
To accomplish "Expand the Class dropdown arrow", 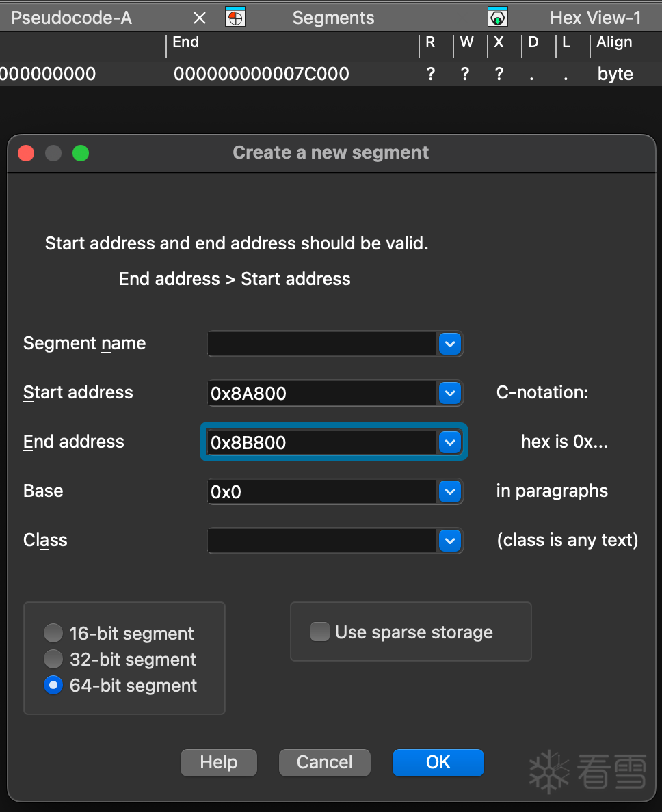I will tap(449, 541).
